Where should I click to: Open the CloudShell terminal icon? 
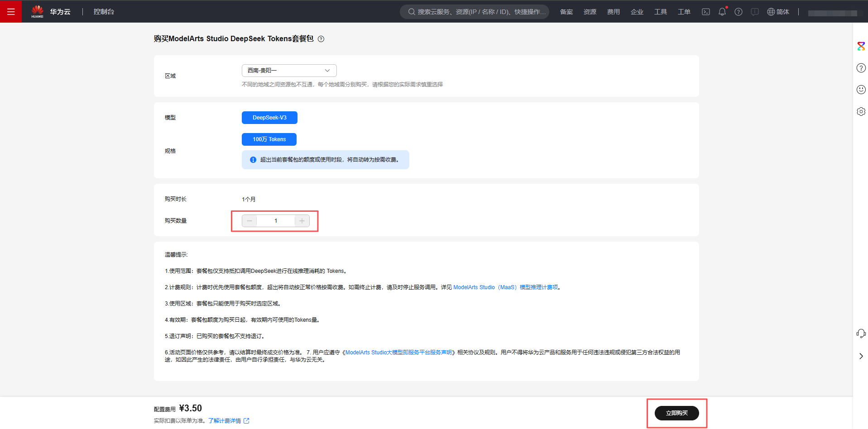click(x=705, y=12)
